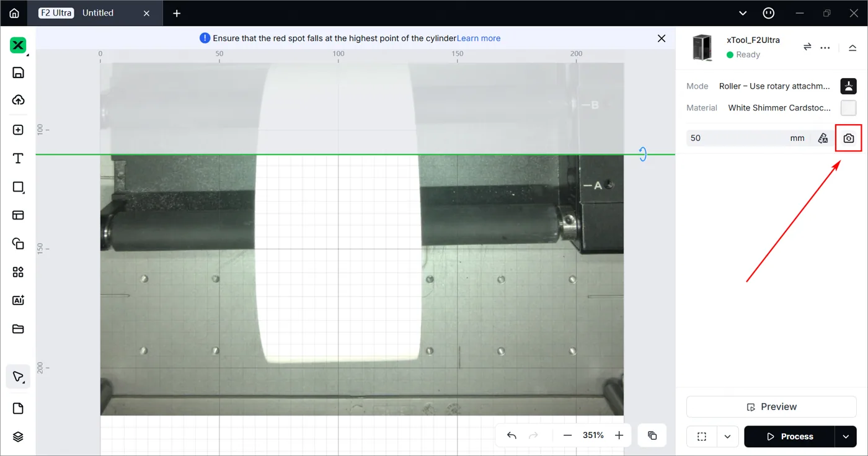Start the Process button
This screenshot has width=868, height=456.
789,437
